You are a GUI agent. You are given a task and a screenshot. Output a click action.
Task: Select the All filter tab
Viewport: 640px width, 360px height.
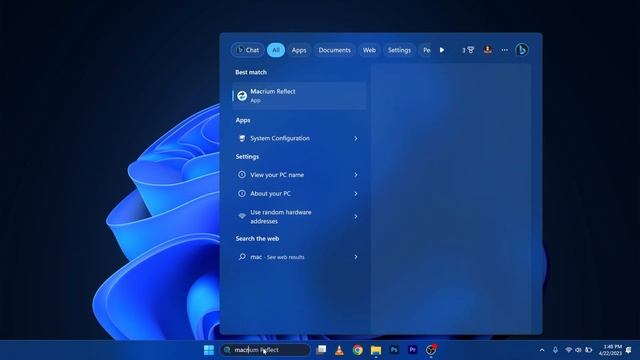tap(276, 50)
